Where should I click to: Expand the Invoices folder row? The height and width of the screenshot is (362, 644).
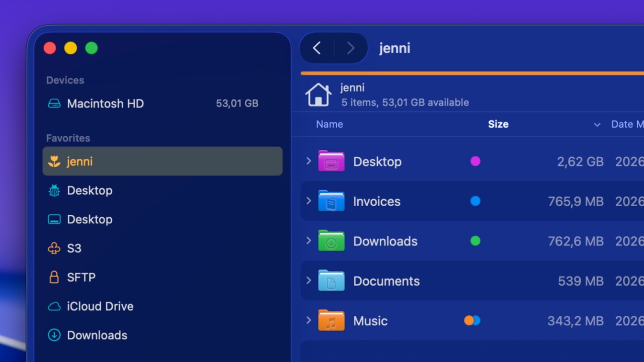[308, 201]
